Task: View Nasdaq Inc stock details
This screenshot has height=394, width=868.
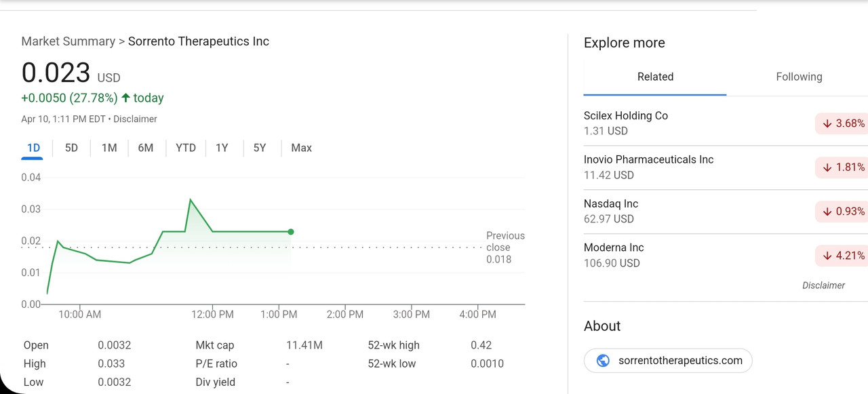Action: [610, 204]
